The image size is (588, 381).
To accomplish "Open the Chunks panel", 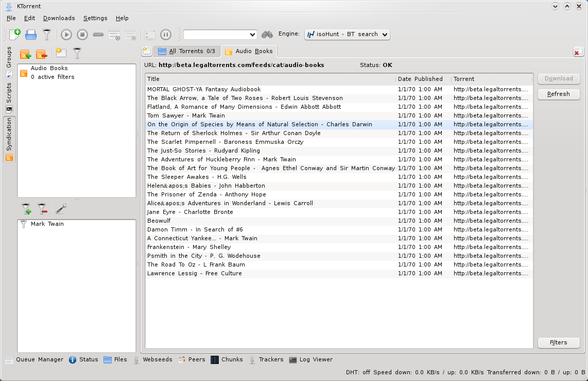I will 227,359.
